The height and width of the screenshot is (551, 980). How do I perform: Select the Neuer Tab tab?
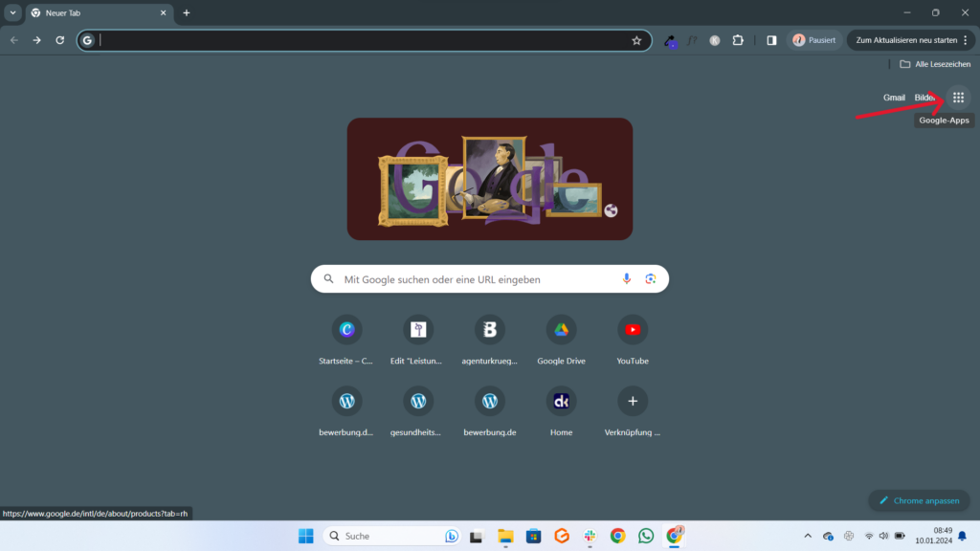[94, 12]
